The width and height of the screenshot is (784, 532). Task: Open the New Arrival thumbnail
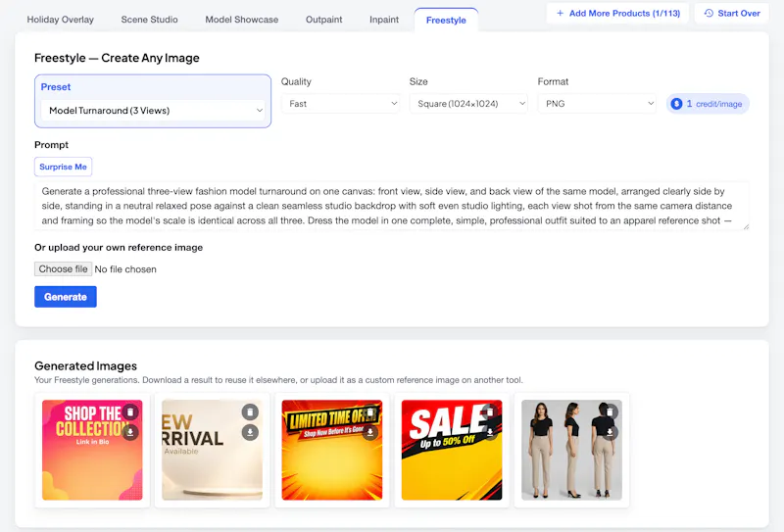212,450
